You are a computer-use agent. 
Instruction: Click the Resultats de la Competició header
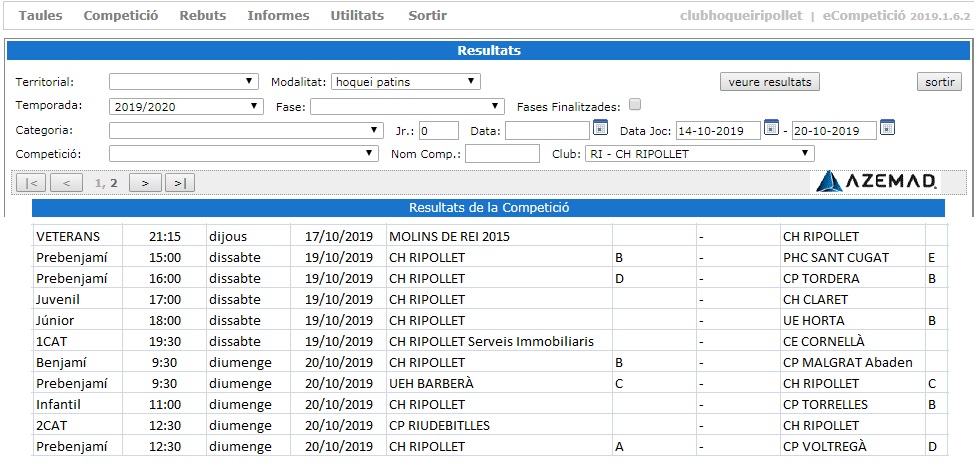(x=488, y=208)
